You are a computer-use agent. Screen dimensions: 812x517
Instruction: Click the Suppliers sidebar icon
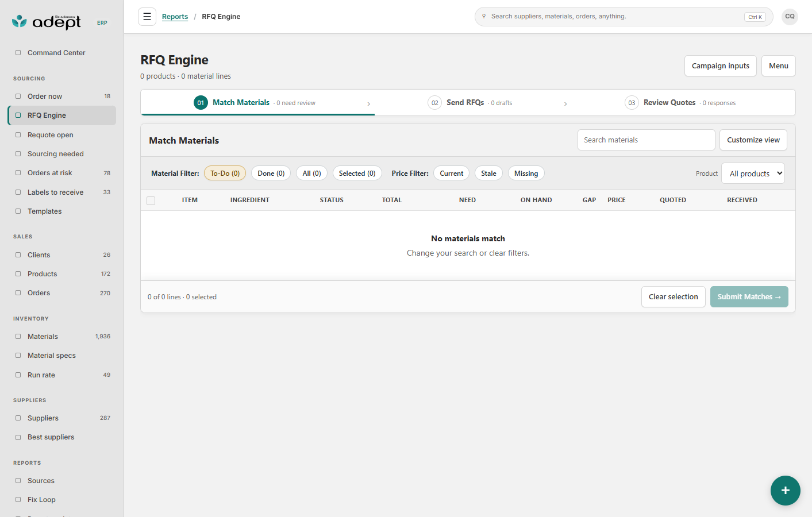point(18,418)
